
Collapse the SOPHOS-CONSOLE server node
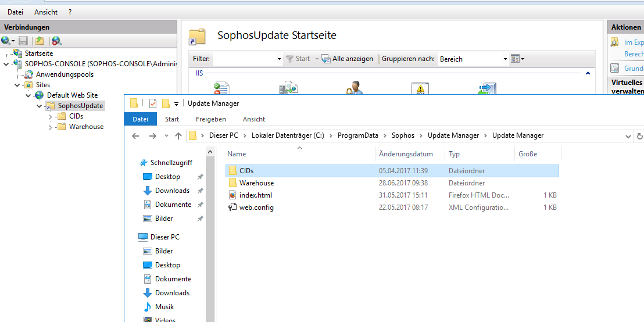coord(6,64)
